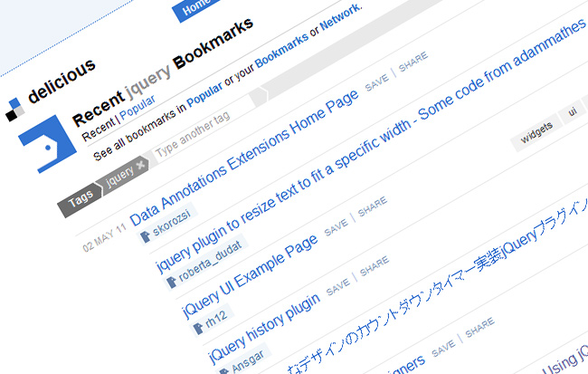Image resolution: width=588 pixels, height=374 pixels.
Task: Select the Recent view link
Action: point(99,129)
